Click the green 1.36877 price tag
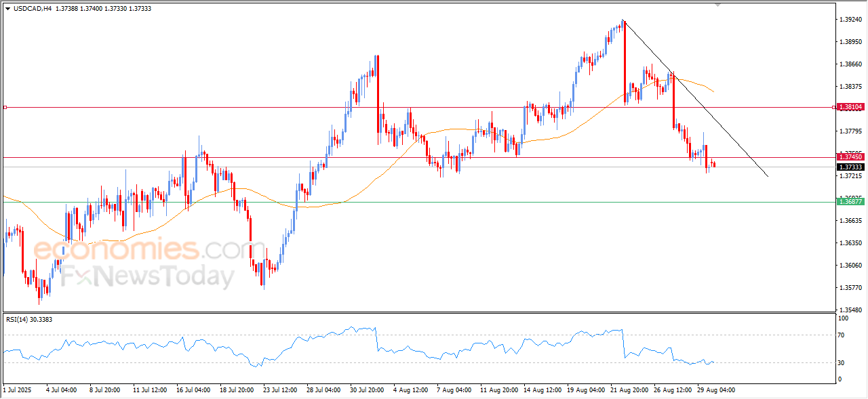Screen dimensions: 868x399 850,201
